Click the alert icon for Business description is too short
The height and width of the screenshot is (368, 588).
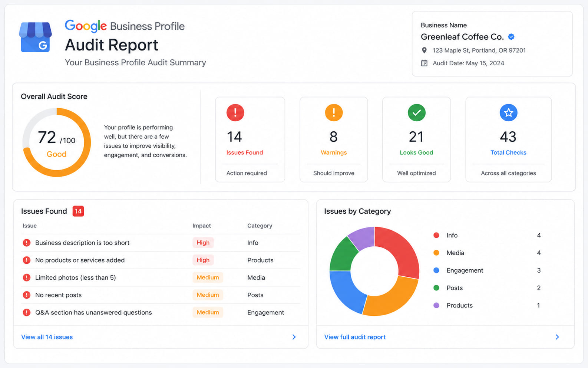27,243
